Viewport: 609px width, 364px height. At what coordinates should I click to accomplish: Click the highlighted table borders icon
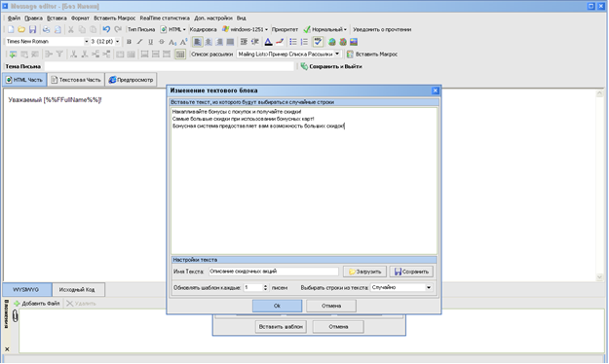point(180,55)
